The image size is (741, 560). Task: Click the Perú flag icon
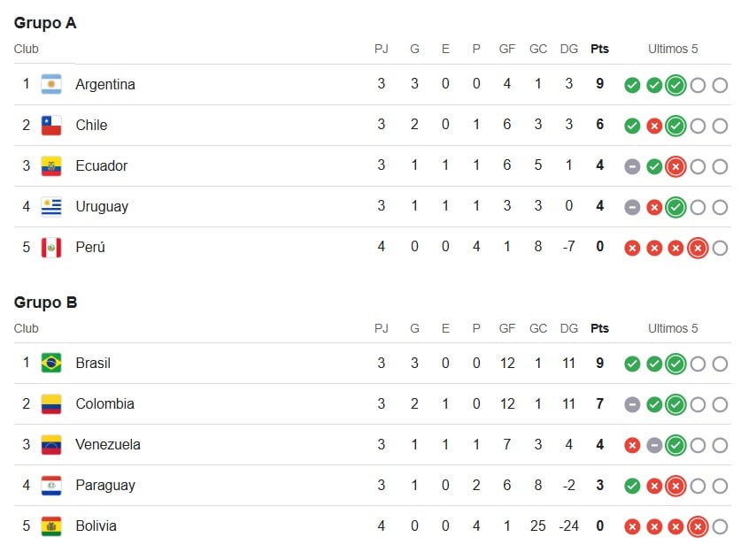tap(51, 248)
